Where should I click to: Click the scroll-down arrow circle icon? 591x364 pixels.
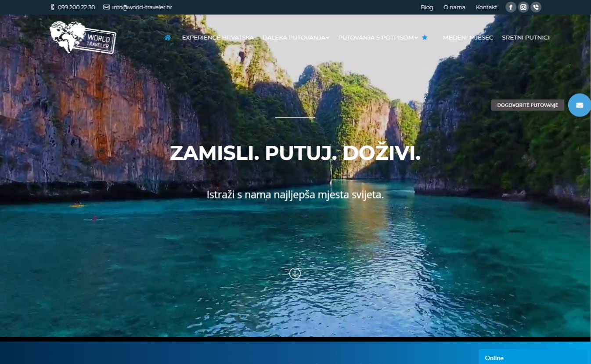pos(295,273)
